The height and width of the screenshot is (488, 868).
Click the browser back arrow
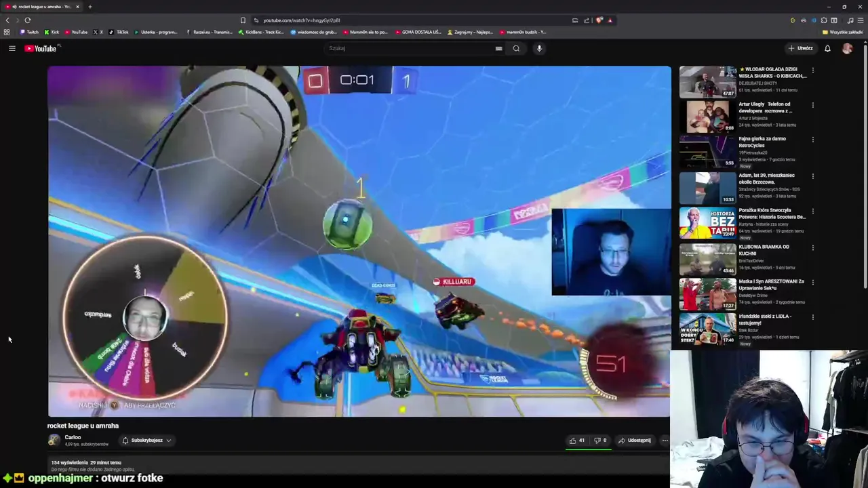[7, 20]
